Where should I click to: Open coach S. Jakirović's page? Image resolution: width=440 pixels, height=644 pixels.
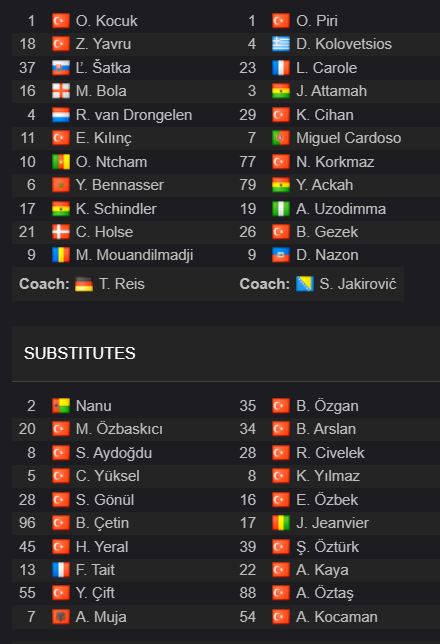click(358, 284)
